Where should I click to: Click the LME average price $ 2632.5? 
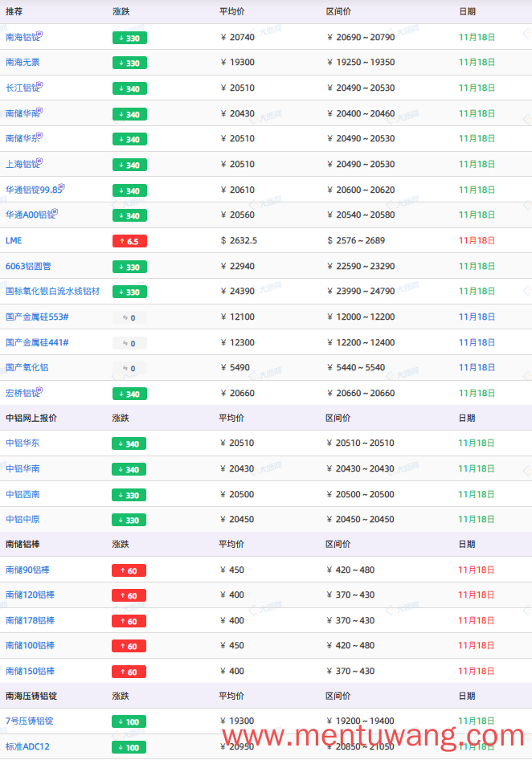point(239,241)
